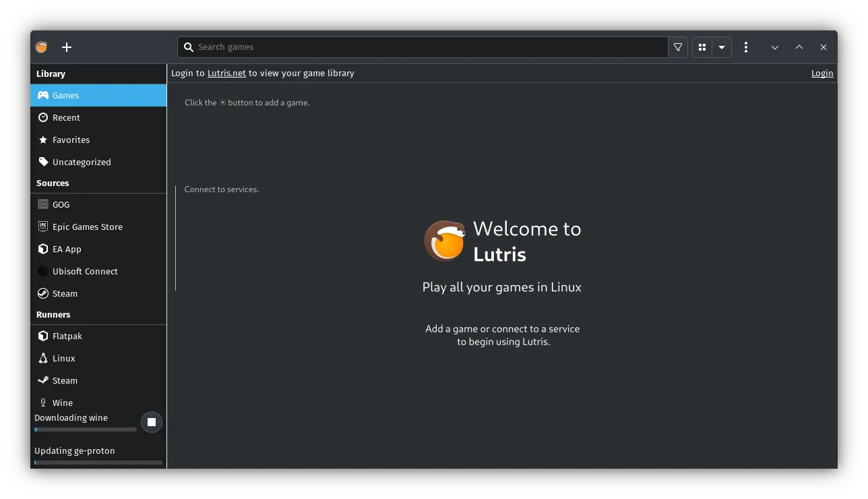Click the Linux penguin runner icon
This screenshot has height=499, width=868.
click(43, 358)
